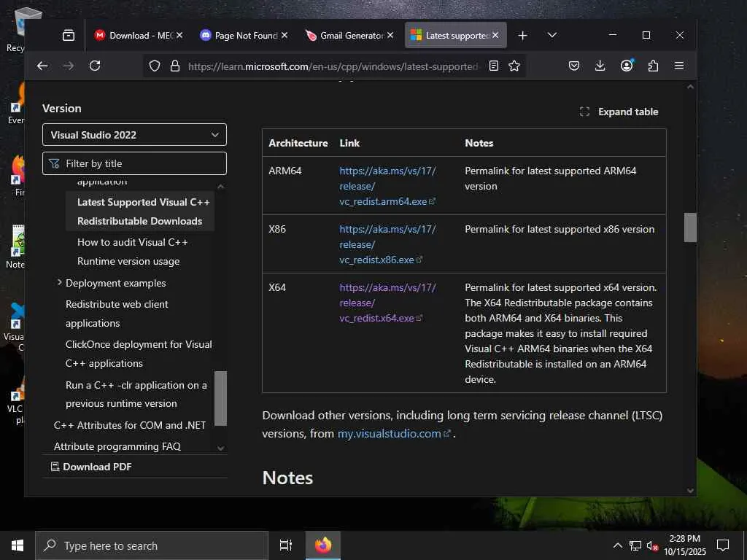The height and width of the screenshot is (560, 747).
Task: Go back to previous page
Action: click(x=42, y=66)
